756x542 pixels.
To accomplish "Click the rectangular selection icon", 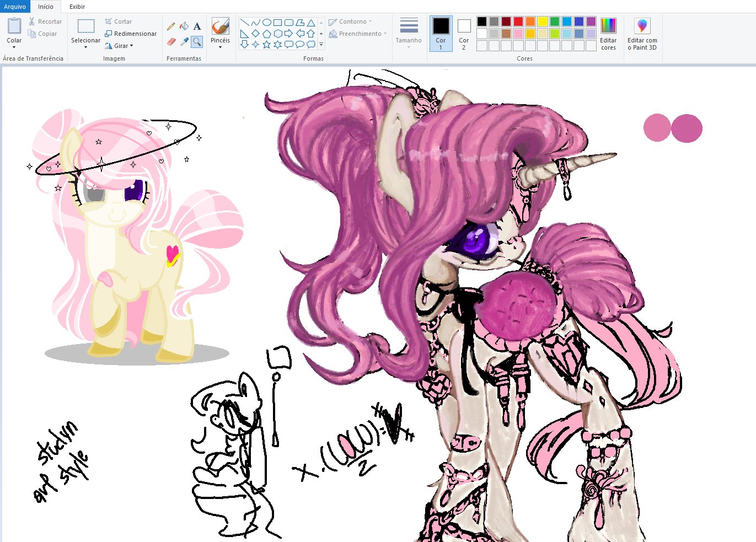I will (86, 26).
